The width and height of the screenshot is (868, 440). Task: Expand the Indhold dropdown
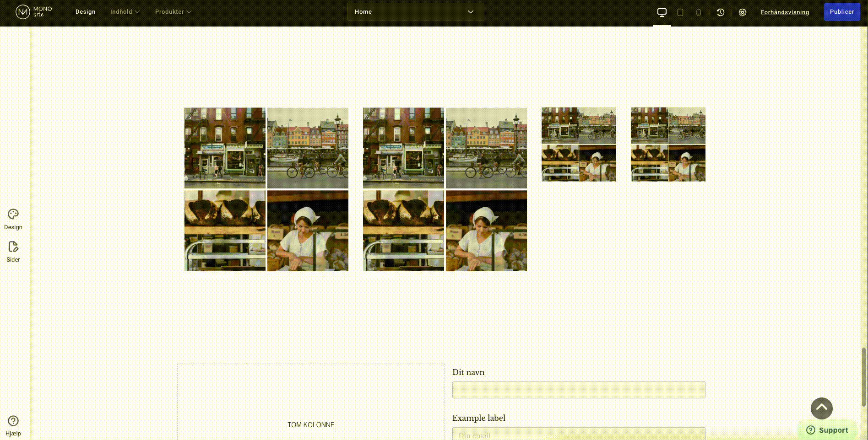pos(125,12)
